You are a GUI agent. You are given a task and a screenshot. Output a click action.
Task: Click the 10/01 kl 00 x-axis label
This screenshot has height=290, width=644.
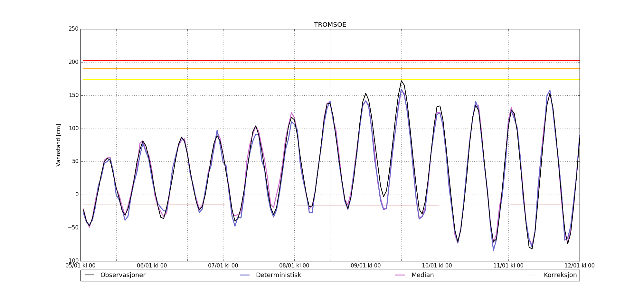(x=437, y=266)
